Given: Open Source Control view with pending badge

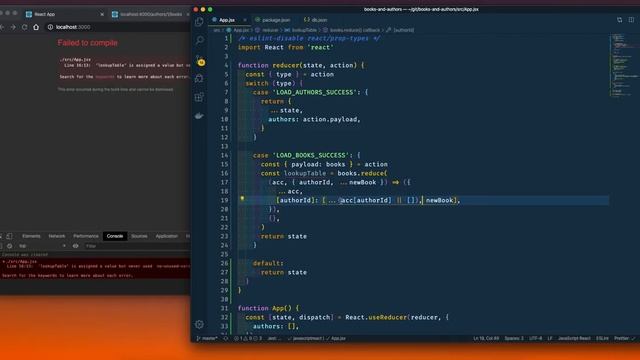Looking at the screenshot, I should pyautogui.click(x=200, y=60).
